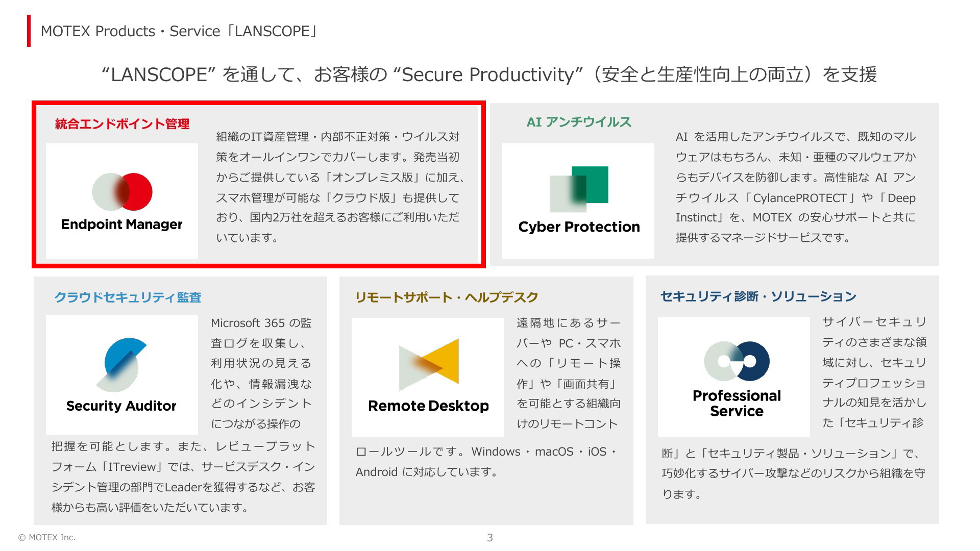Click the Security Auditor blue logo

click(x=121, y=365)
